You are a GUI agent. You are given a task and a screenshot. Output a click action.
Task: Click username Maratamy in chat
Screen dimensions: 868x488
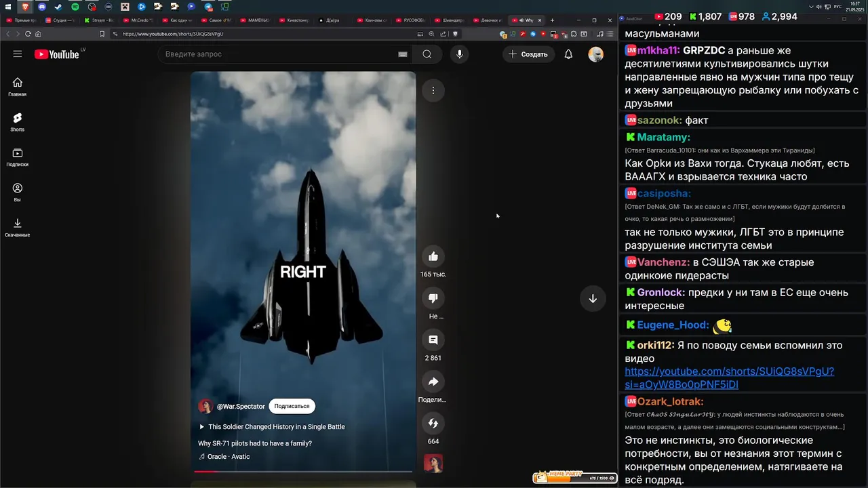point(663,137)
